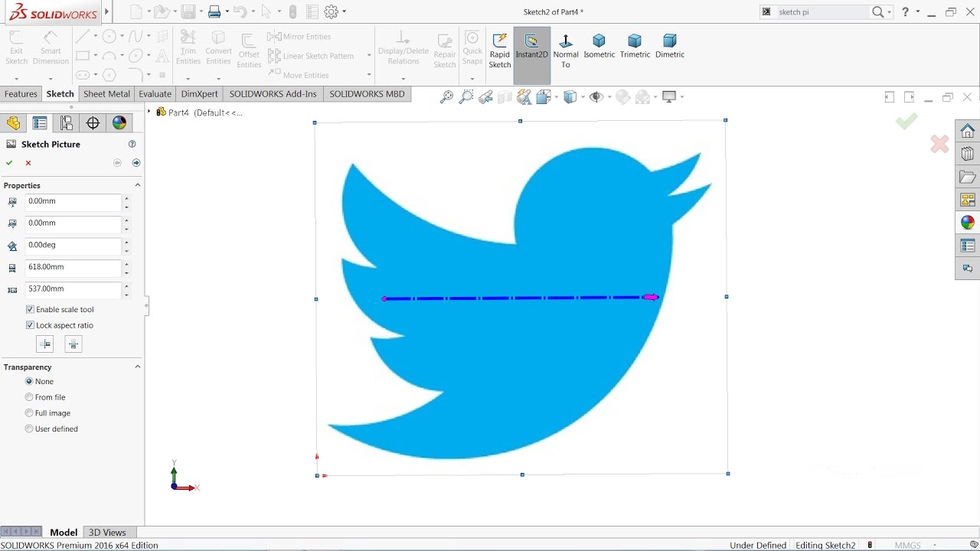Open the View Settings dropdown arrow
The image size is (980, 551).
tap(681, 97)
